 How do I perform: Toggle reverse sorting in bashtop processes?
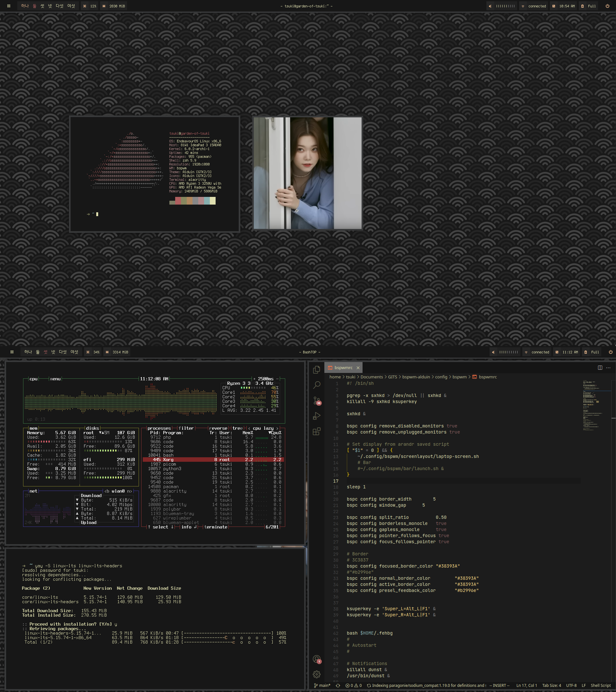[x=218, y=428]
